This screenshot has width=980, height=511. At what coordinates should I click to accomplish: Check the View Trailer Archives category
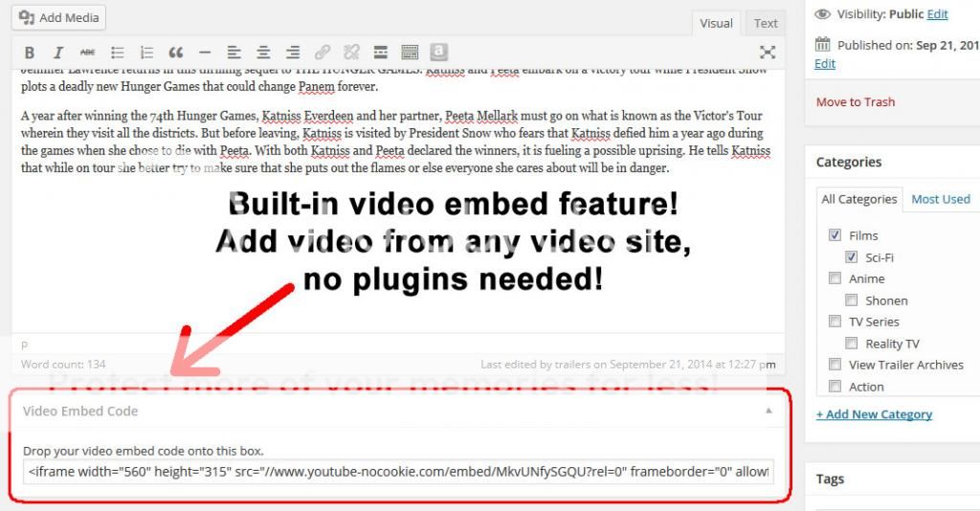[x=835, y=365]
